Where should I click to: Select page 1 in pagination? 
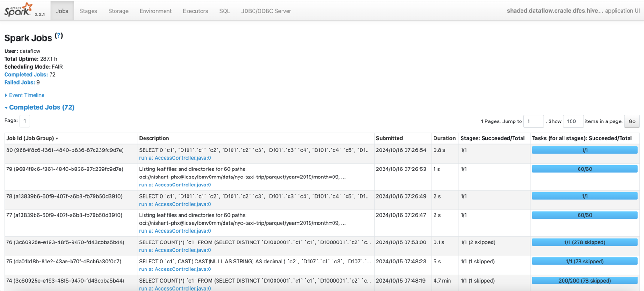pos(25,121)
